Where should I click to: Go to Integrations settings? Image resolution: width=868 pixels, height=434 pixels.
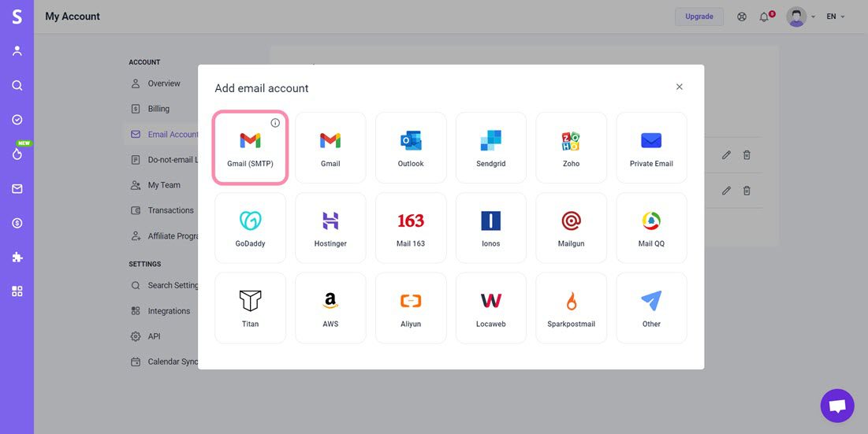pos(169,311)
